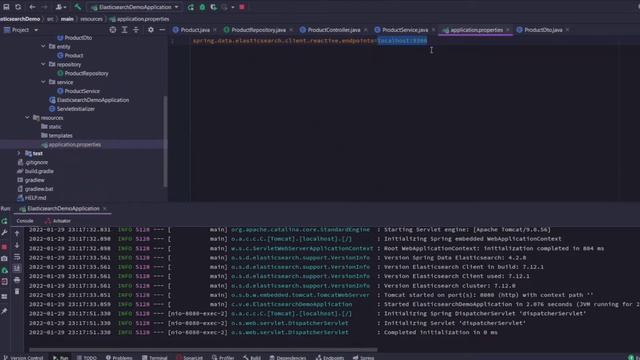This screenshot has height=360, width=640.
Task: Open the ElasticsearchDemoApplication run configuration dropdown
Action: (x=135, y=7)
